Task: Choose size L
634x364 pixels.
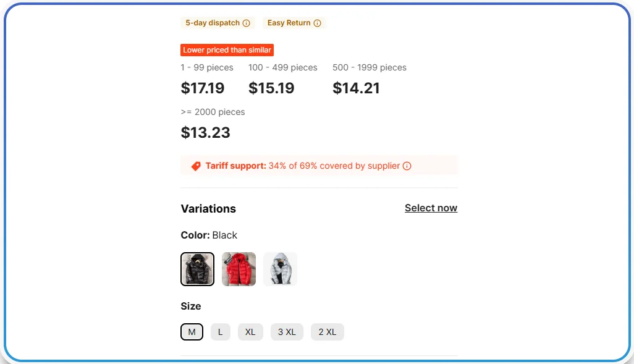Action: (221, 332)
